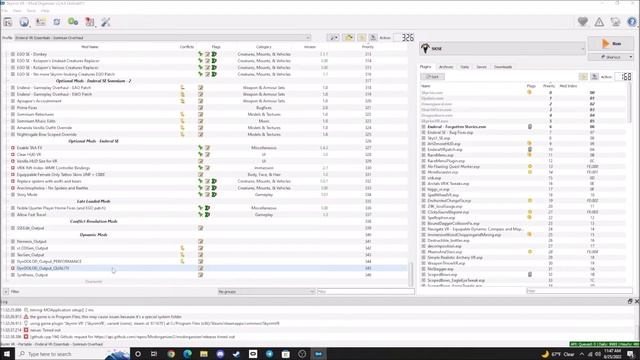Open settings wrench and screwdriver icon
The width and height of the screenshot is (640, 360).
click(x=106, y=22)
